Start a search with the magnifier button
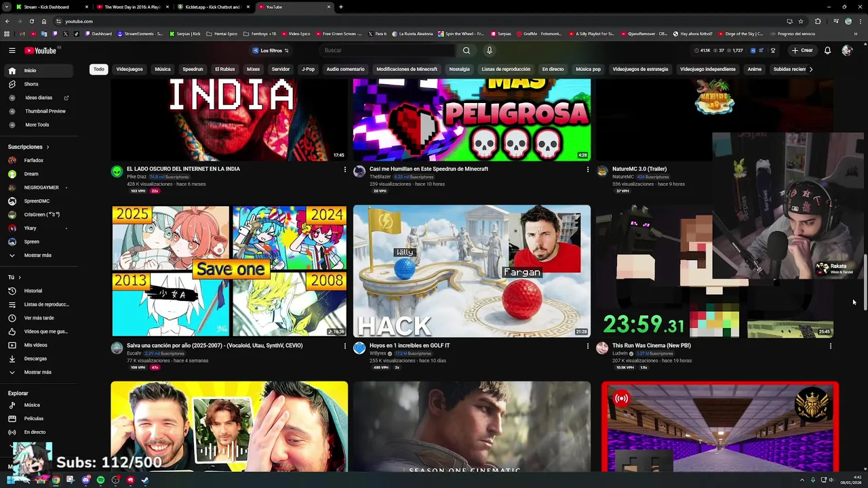The width and height of the screenshot is (868, 488). 466,50
